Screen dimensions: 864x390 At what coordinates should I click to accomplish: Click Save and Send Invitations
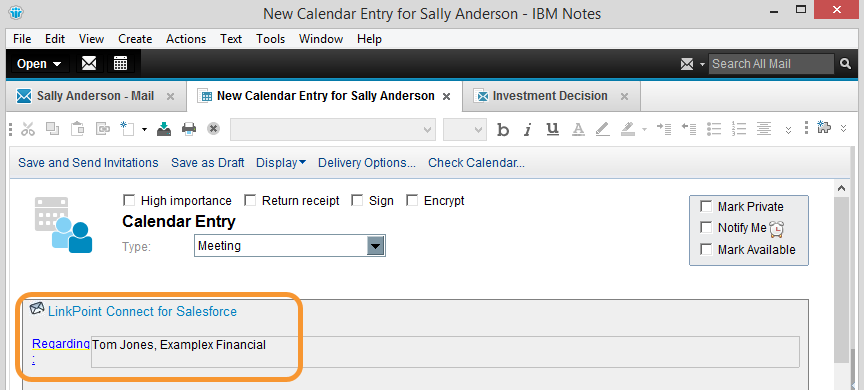coord(88,163)
